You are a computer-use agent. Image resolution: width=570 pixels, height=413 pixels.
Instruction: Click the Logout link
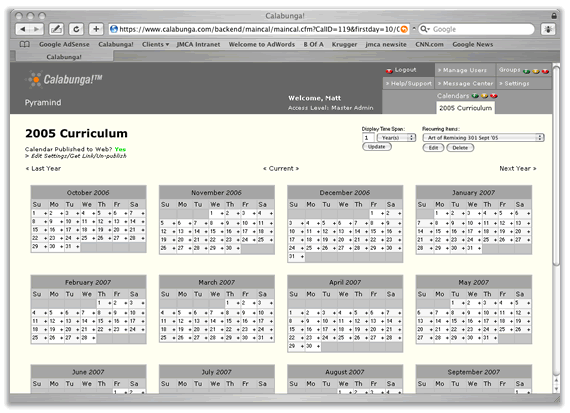(x=405, y=70)
